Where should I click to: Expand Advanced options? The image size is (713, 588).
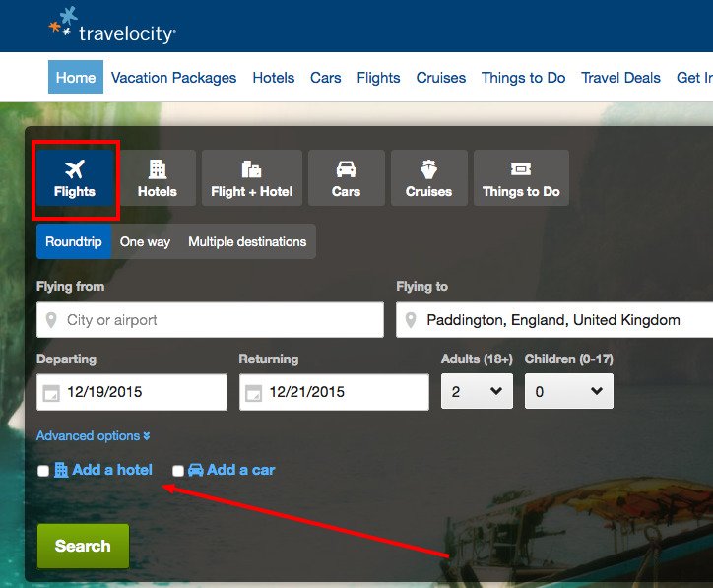(x=94, y=435)
